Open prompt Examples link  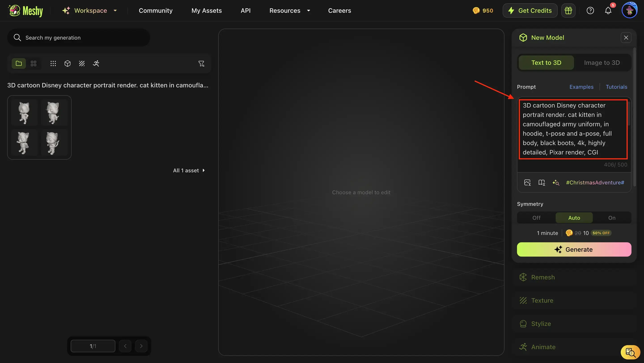click(581, 87)
